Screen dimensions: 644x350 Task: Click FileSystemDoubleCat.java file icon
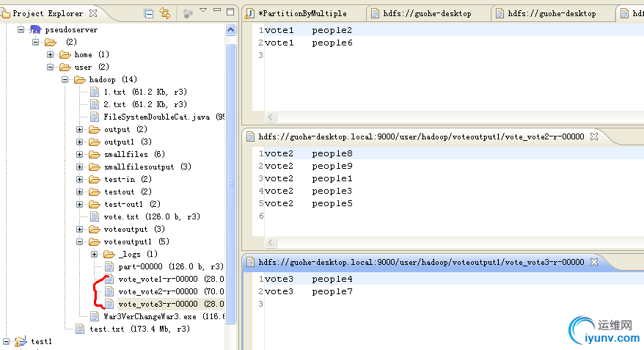click(95, 117)
